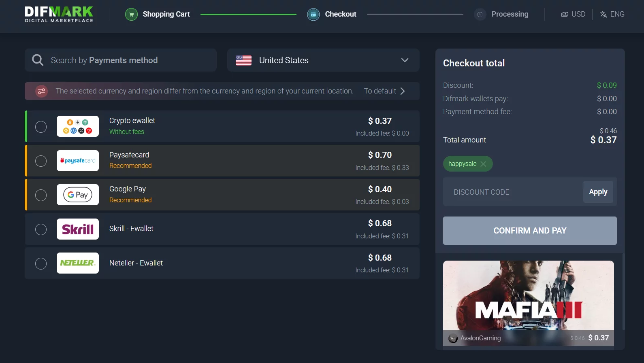Select the Paysafecard radio button
The image size is (644, 363).
[x=41, y=161]
